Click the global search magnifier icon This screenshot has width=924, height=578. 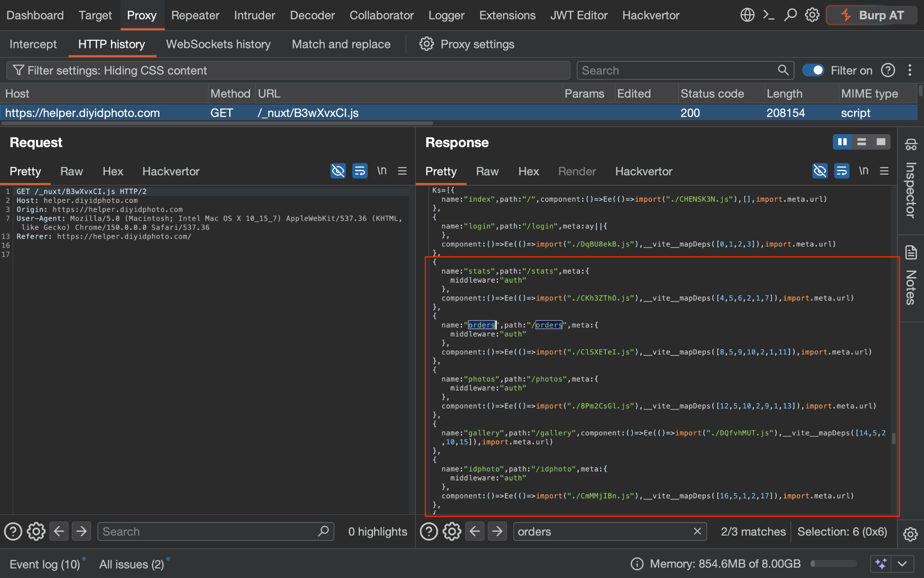click(x=790, y=15)
